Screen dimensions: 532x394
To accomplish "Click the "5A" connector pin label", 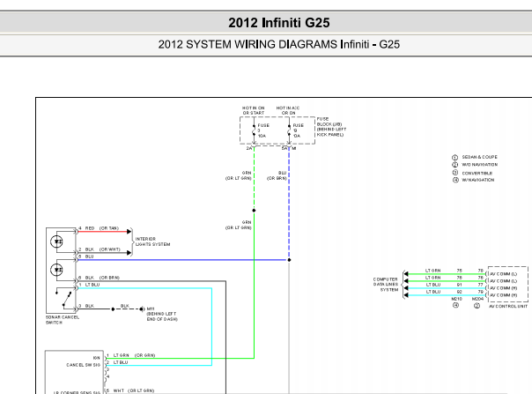I will pos(284,148).
